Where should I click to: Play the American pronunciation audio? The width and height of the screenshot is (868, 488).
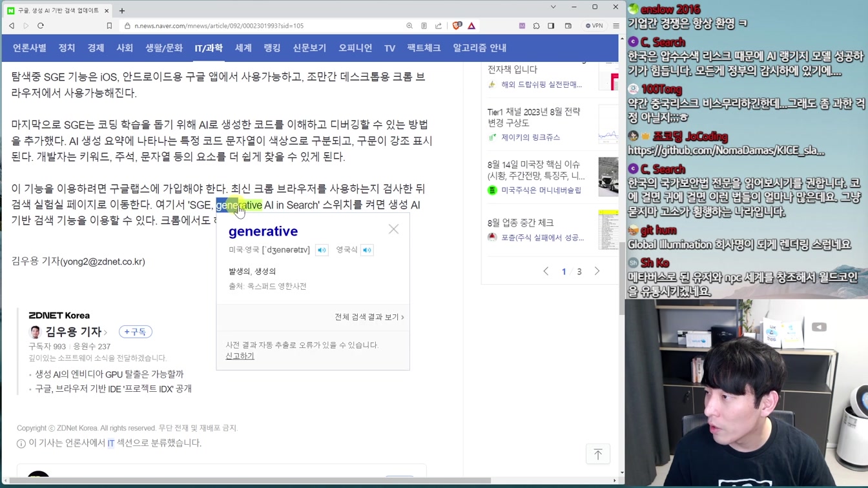[322, 250]
